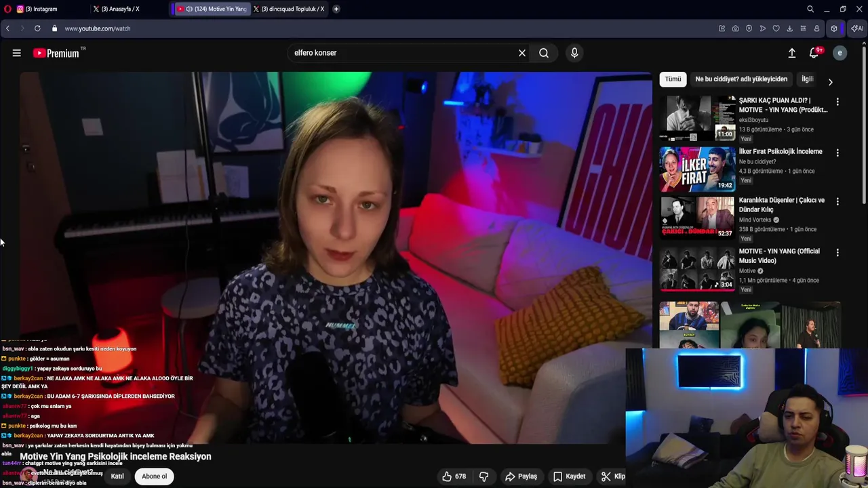Open YouTube notifications bell
The height and width of the screenshot is (488, 868).
click(814, 53)
